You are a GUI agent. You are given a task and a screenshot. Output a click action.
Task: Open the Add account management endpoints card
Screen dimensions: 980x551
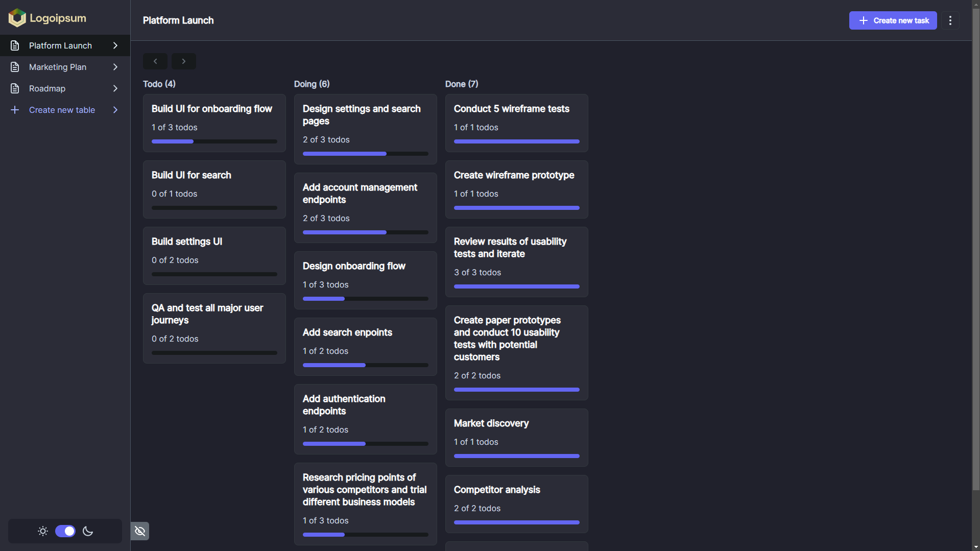pos(366,208)
